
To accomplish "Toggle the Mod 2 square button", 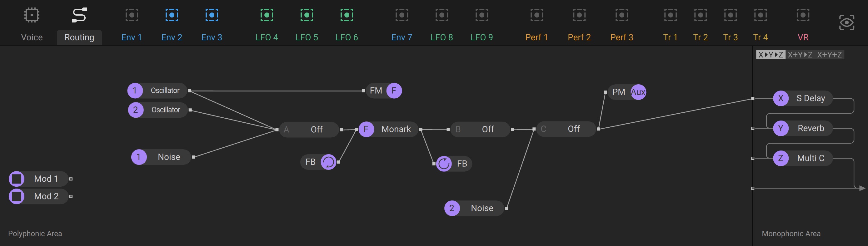I will pyautogui.click(x=17, y=196).
